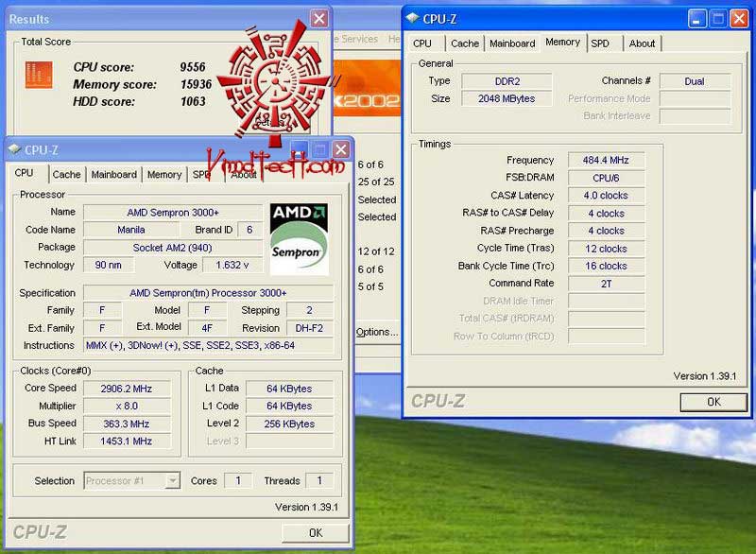Viewport: 756px width, 554px height.
Task: Click the Package value Socket AM2 (940)
Action: pos(173,248)
